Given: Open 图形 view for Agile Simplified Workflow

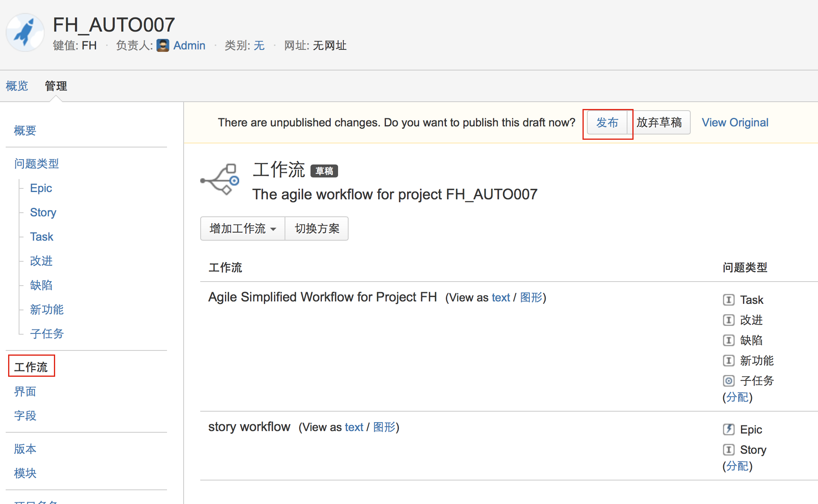Looking at the screenshot, I should 531,297.
